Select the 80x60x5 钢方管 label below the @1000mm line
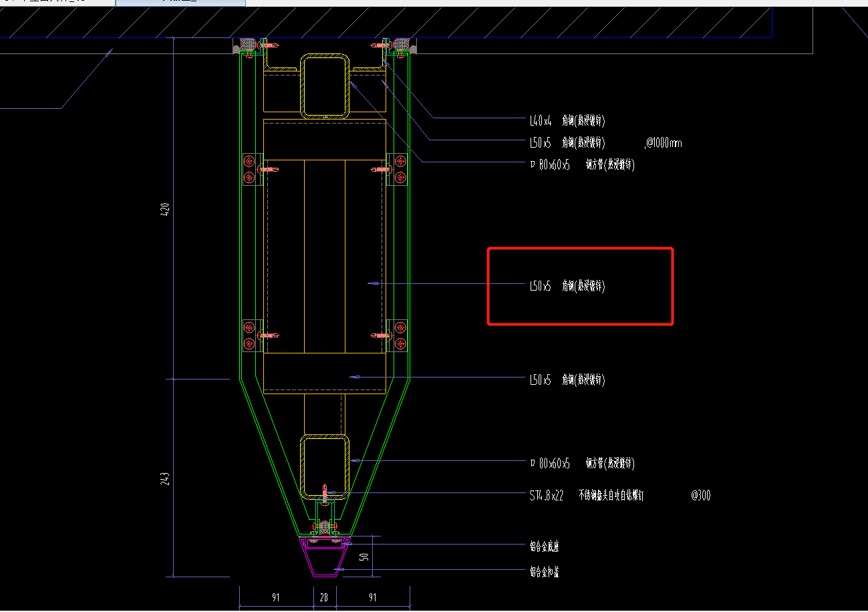Screen dimensions: 868x612 pos(581,165)
